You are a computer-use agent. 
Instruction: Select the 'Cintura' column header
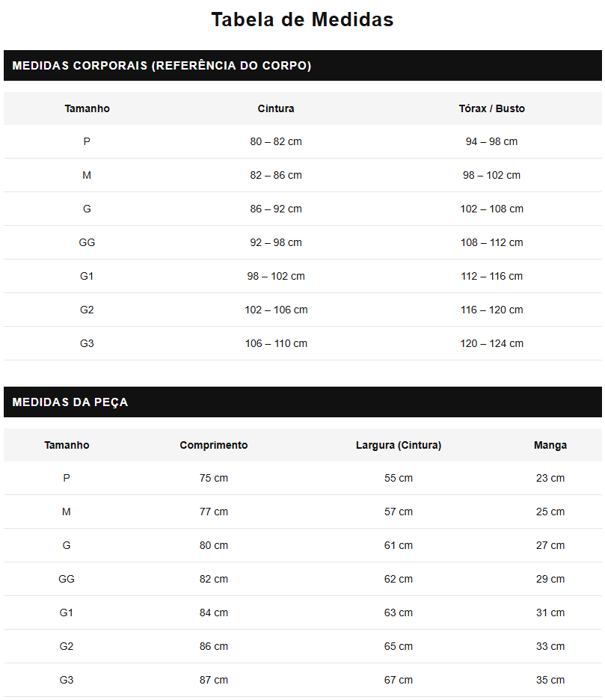point(276,108)
